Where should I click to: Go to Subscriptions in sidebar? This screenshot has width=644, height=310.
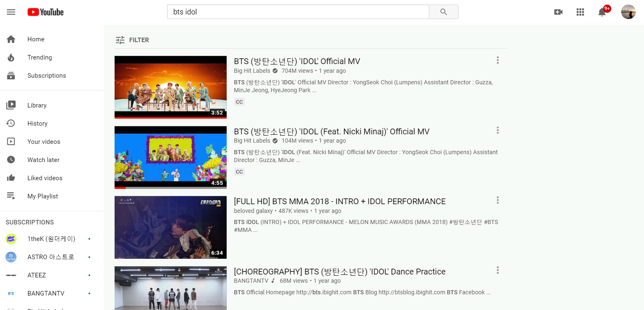coord(52,76)
